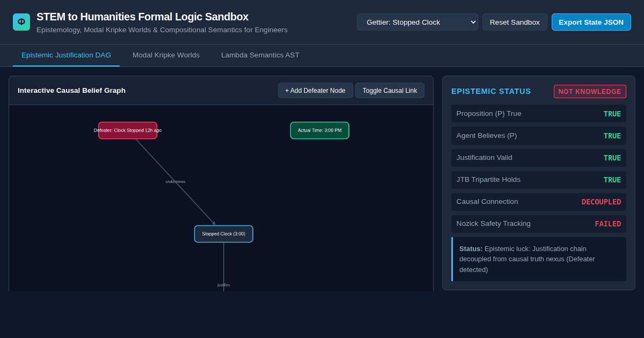Viewport: 644px width, 338px height.
Task: Click the STEM to Humanities Formal Logic Sandbox title
Action: 142,17
